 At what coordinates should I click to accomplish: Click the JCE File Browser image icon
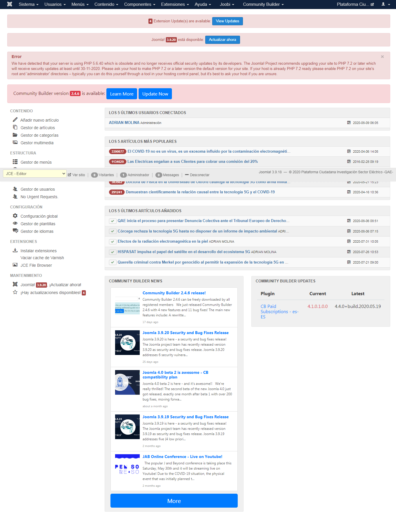coord(15,265)
